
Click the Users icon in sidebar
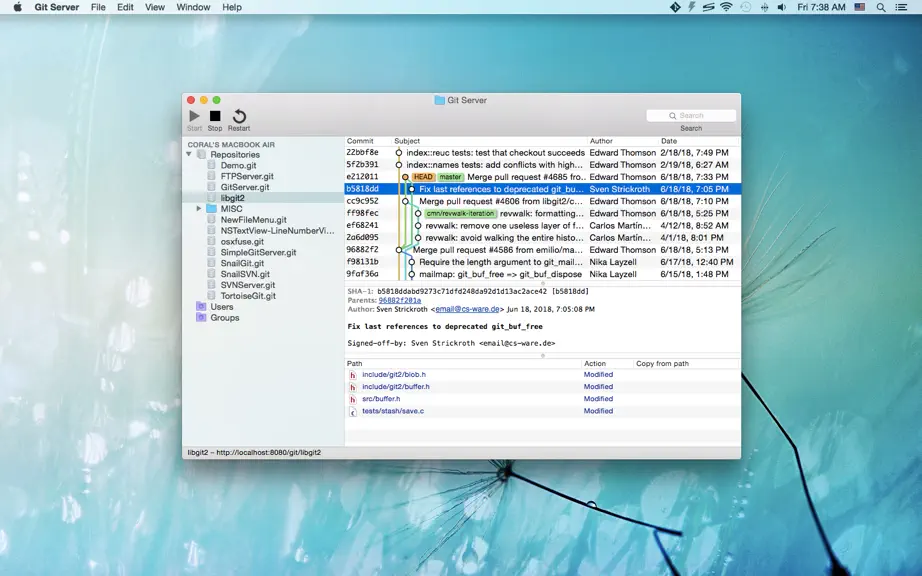click(x=201, y=306)
